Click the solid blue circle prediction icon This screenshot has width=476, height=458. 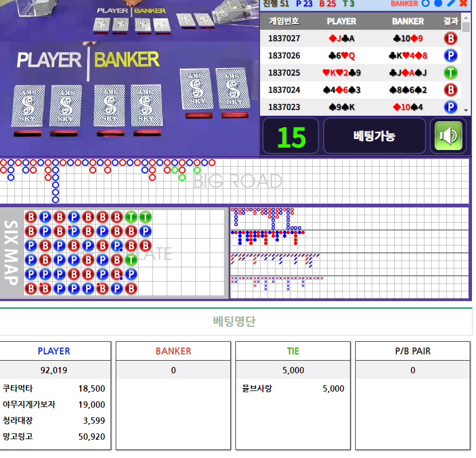point(438,3)
